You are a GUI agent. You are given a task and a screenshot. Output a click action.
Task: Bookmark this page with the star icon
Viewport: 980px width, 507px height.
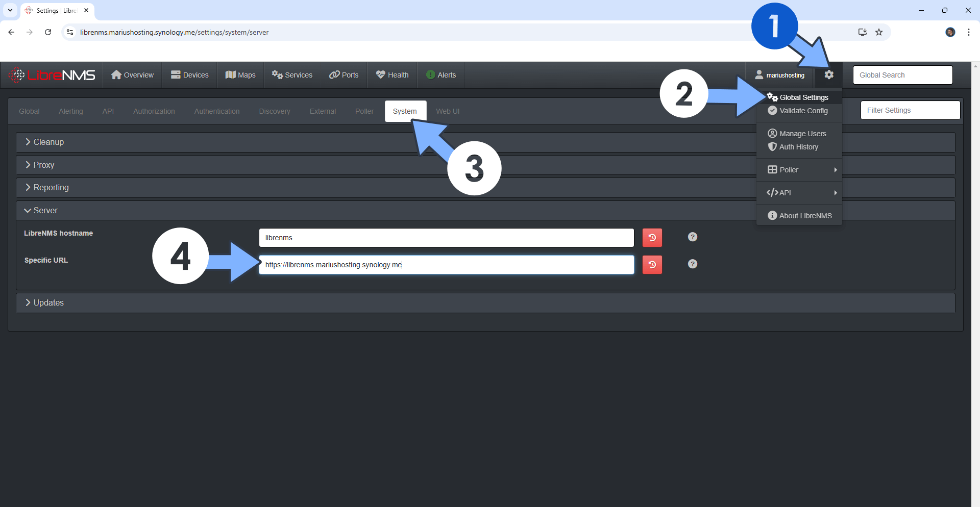point(879,32)
